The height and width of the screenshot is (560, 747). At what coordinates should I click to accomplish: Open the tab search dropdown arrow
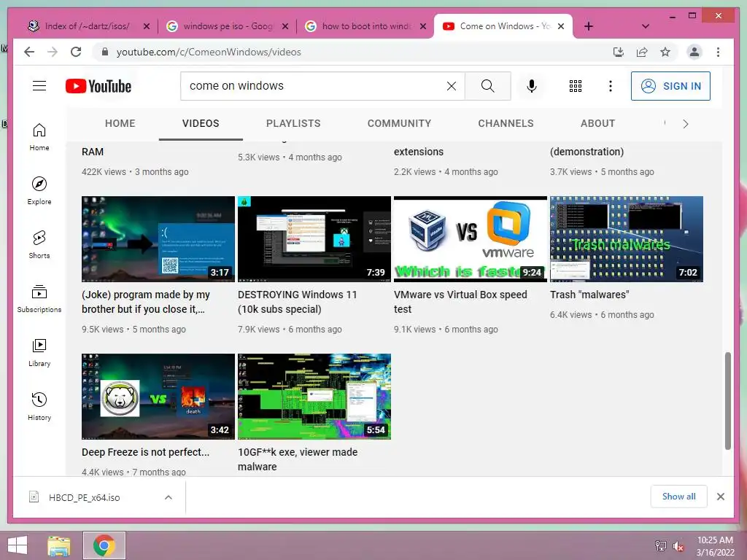646,26
